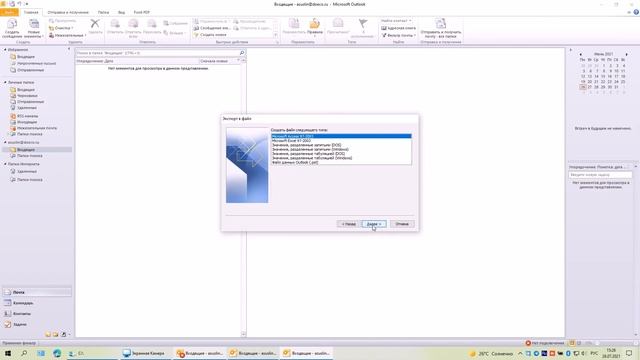The height and width of the screenshot is (360, 640).
Task: Switch to Календарь in navigation pane
Action: 37,303
